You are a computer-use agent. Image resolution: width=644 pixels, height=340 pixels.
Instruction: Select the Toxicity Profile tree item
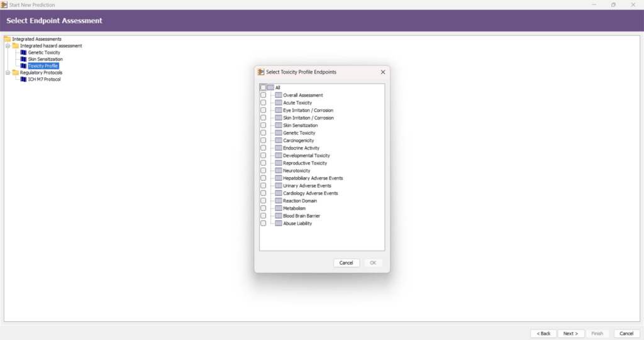43,66
